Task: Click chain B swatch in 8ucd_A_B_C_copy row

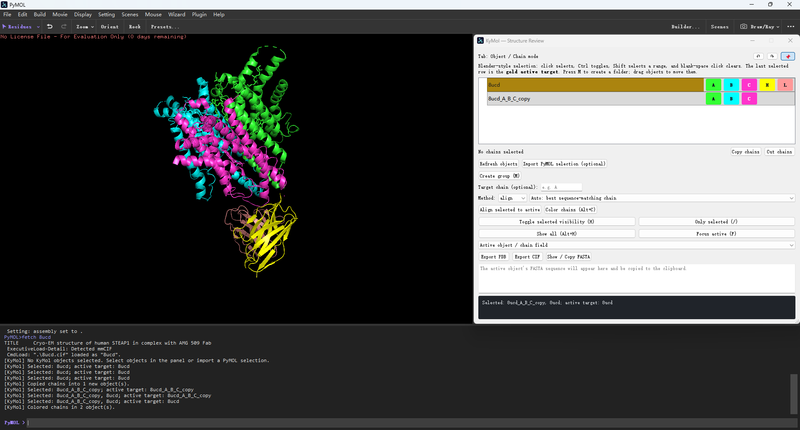Action: coord(731,98)
